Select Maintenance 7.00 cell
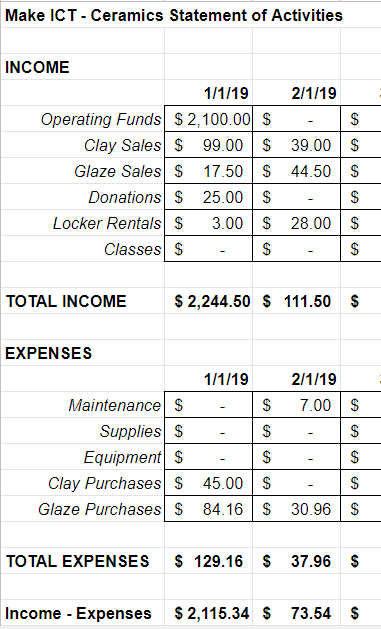This screenshot has height=629, width=381. [x=296, y=405]
